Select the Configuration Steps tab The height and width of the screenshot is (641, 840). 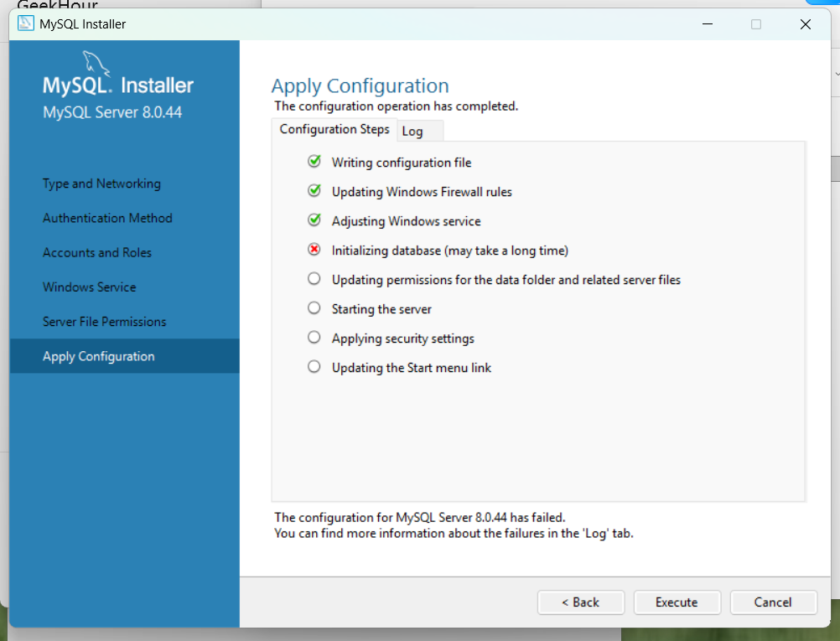pos(334,130)
